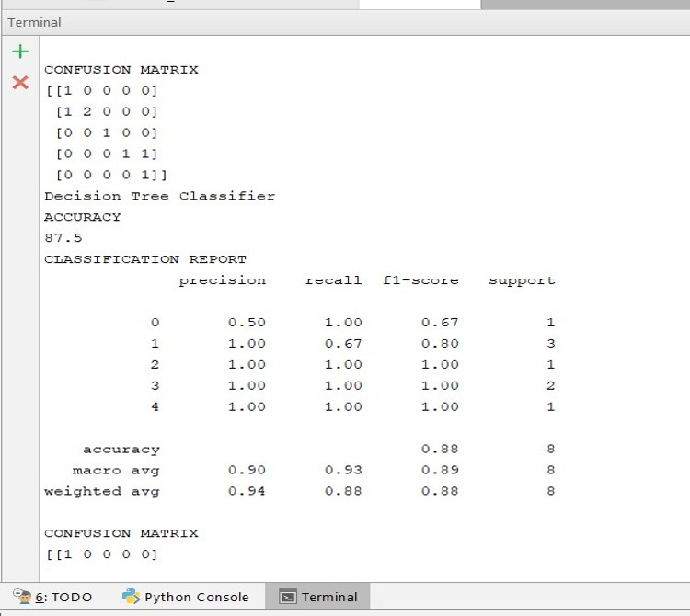Screen dimensions: 690x616
Task: Click the f1-score column header
Action: tap(420, 280)
